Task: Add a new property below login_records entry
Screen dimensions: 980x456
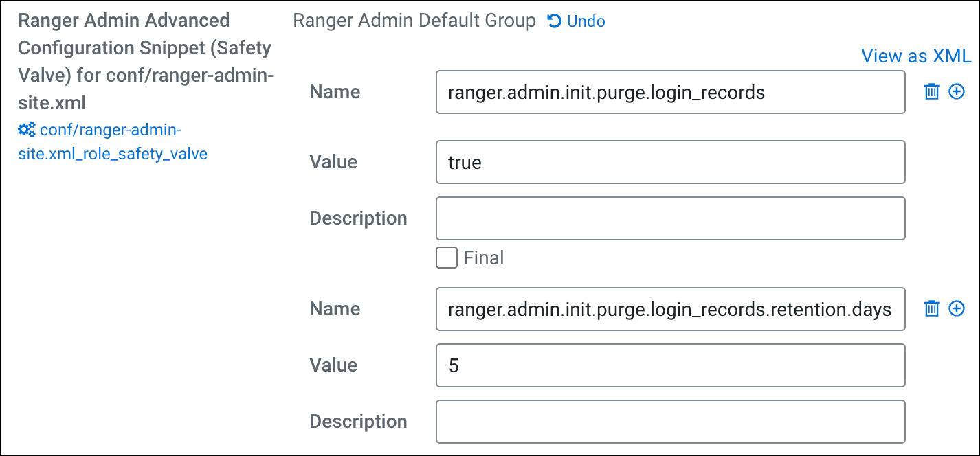Action: point(957,91)
